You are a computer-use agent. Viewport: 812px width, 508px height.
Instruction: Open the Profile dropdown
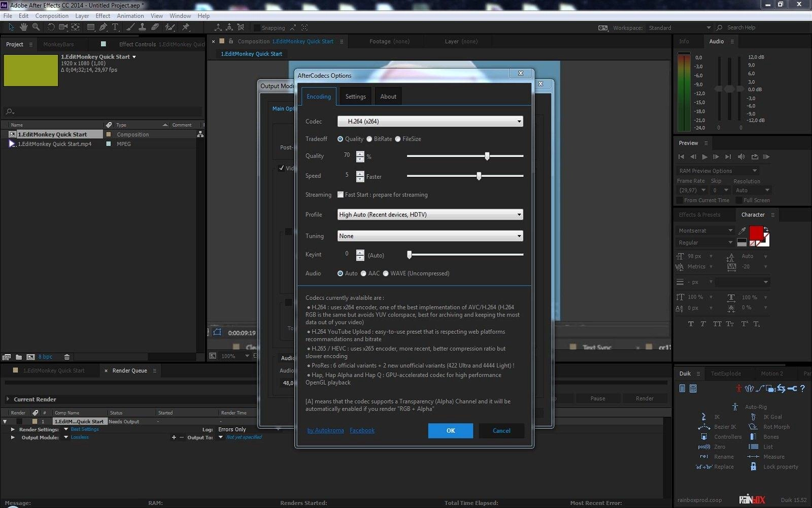430,214
